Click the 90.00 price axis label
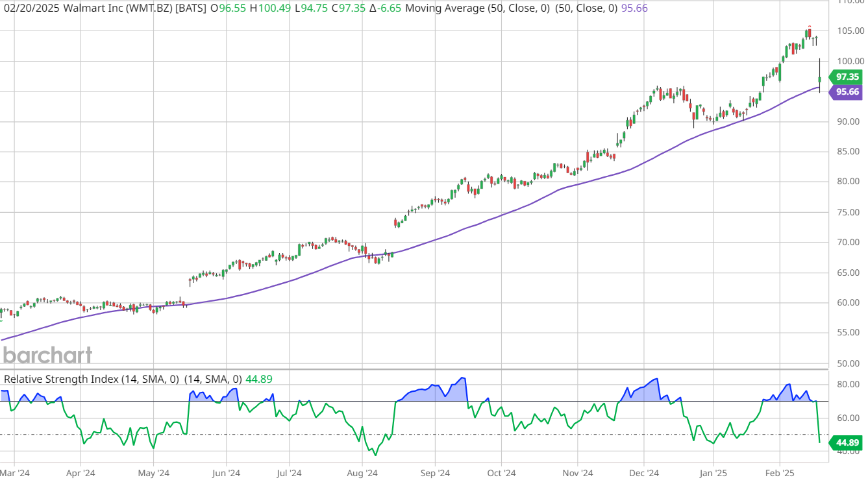Viewport: 868px width, 482px height. tap(850, 121)
